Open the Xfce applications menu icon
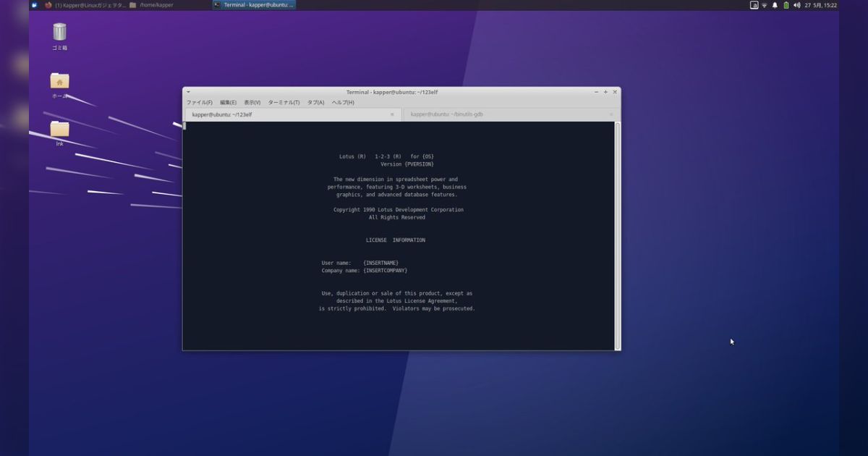The width and height of the screenshot is (868, 456). [34, 5]
